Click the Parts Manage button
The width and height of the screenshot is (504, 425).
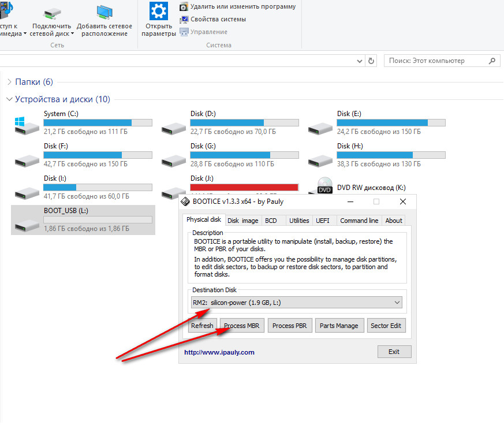(339, 326)
